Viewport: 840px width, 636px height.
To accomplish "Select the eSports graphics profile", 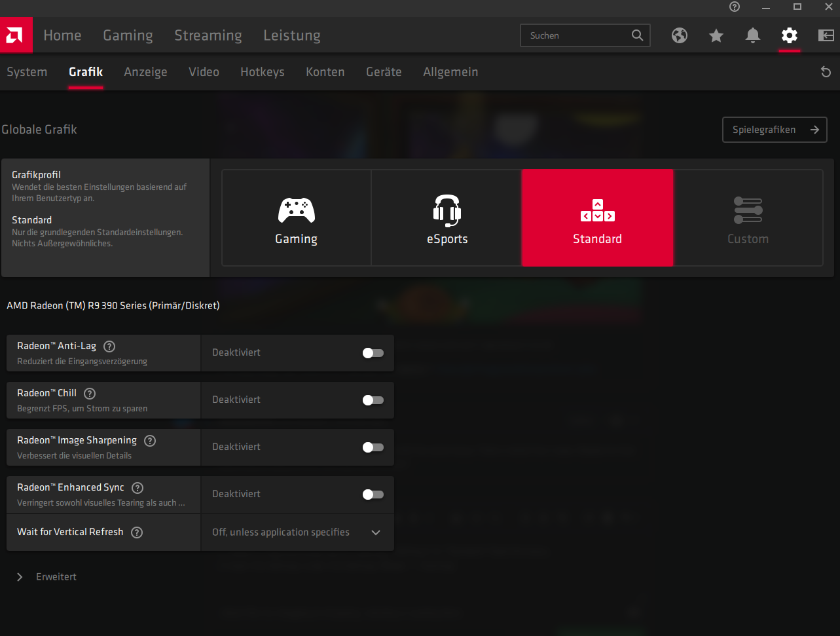I will pyautogui.click(x=447, y=218).
